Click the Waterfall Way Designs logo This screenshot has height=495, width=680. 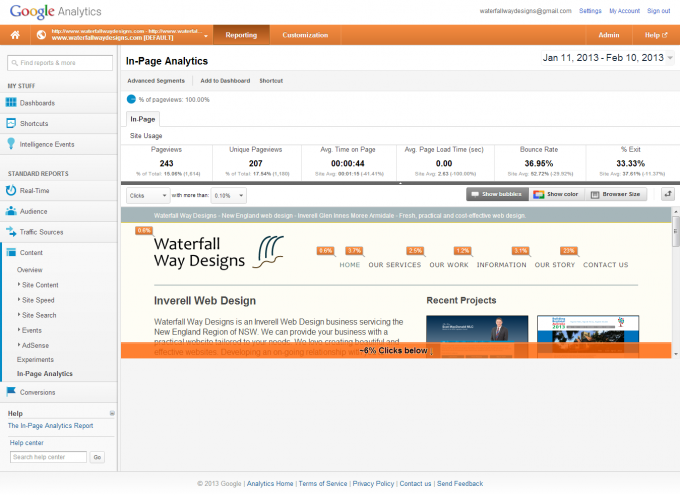tap(219, 252)
